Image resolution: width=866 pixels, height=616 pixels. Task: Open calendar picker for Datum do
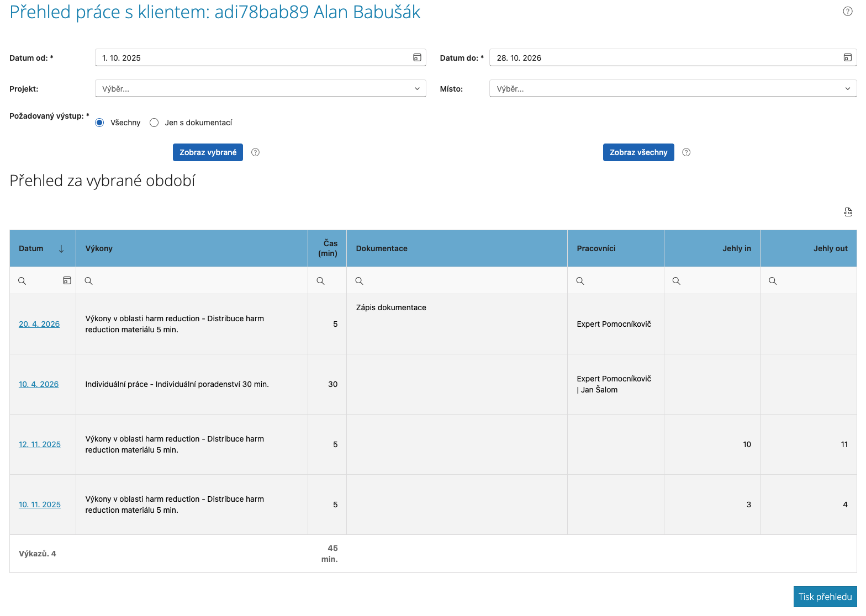(848, 57)
